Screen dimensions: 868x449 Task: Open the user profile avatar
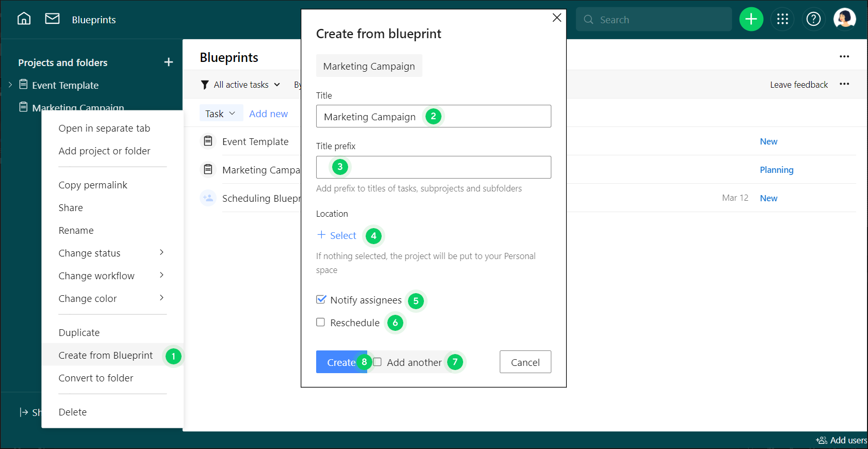point(844,20)
